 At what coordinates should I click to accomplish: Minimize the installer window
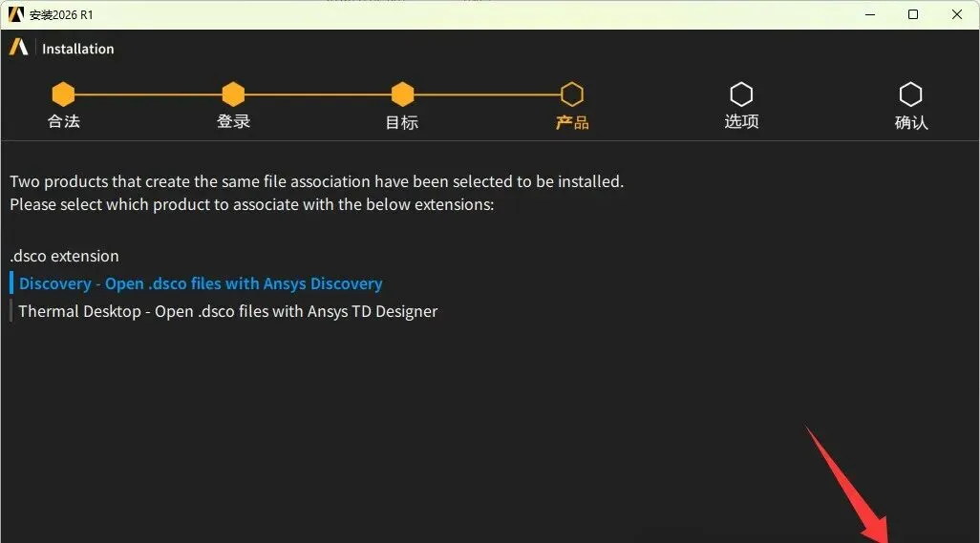tap(870, 14)
